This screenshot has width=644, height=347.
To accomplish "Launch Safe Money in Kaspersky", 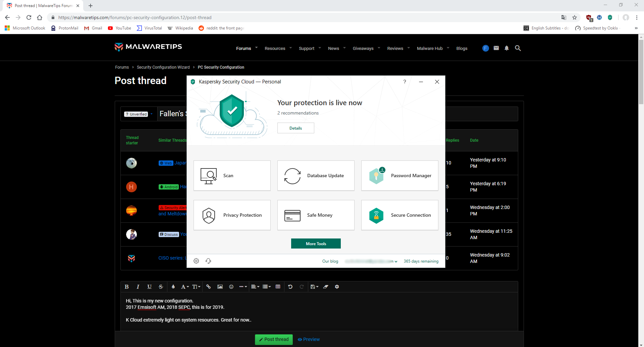I will pos(316,215).
